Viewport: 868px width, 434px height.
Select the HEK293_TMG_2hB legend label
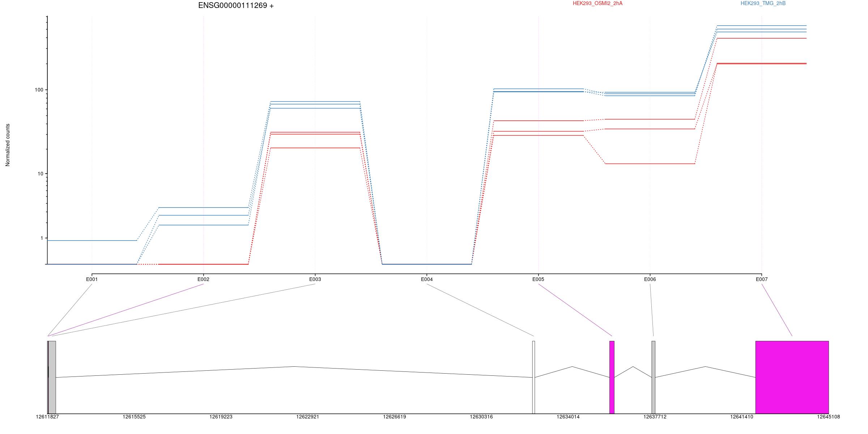click(763, 3)
